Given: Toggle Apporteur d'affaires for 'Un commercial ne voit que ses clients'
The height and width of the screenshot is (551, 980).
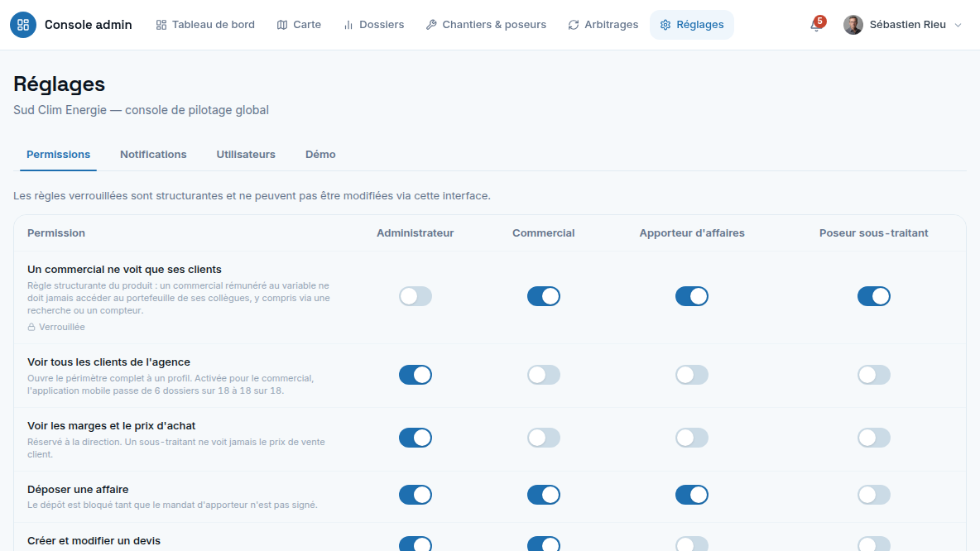Looking at the screenshot, I should [692, 296].
